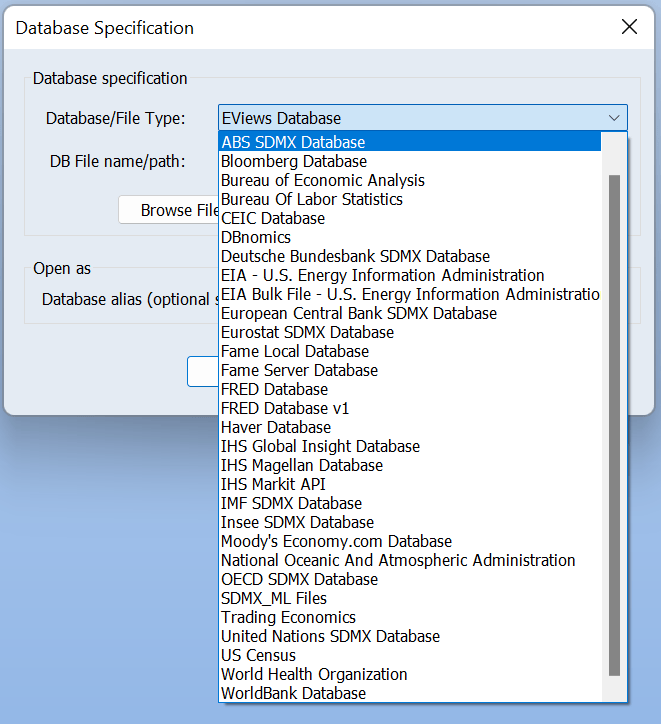Close the Database Specification dialog
Viewport: 661px width, 724px height.
pos(629,27)
